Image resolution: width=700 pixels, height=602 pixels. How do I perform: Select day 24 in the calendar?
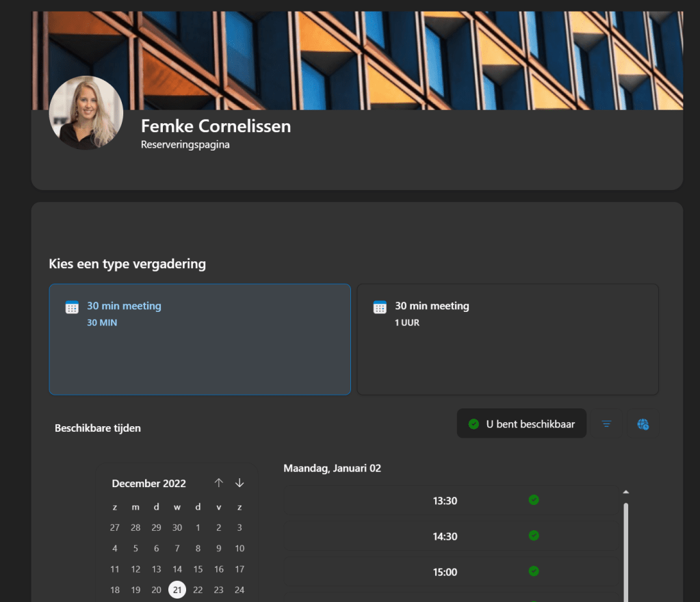pyautogui.click(x=239, y=590)
